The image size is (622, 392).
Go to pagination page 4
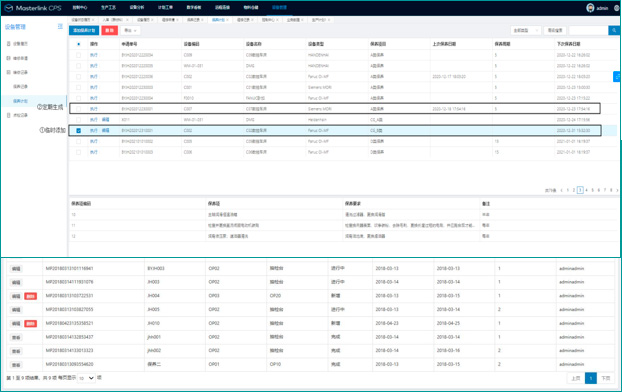pos(586,190)
